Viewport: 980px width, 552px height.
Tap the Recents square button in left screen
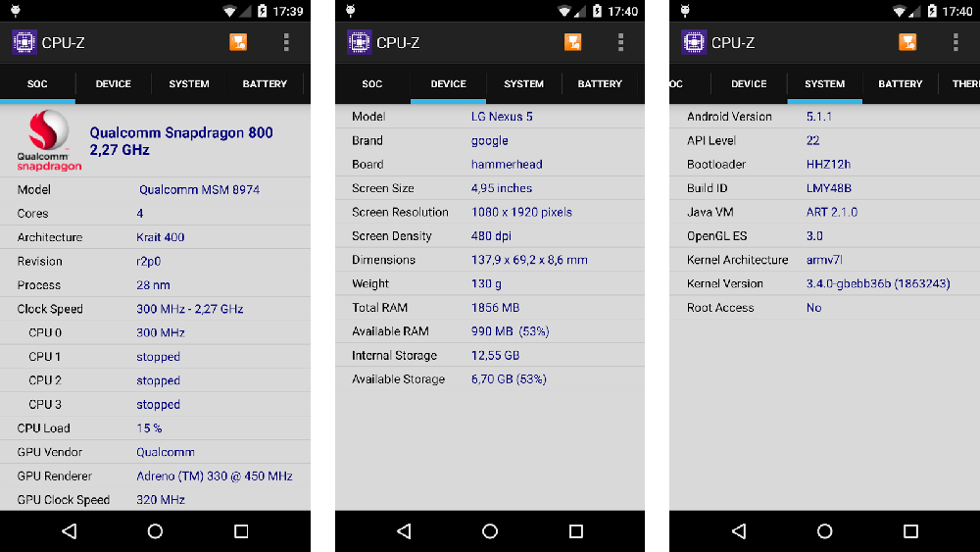coord(241,531)
